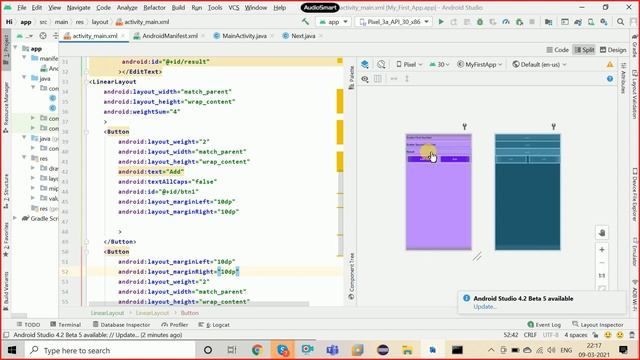Click the layout warning triangle icon
640x360 pixels.
click(610, 64)
